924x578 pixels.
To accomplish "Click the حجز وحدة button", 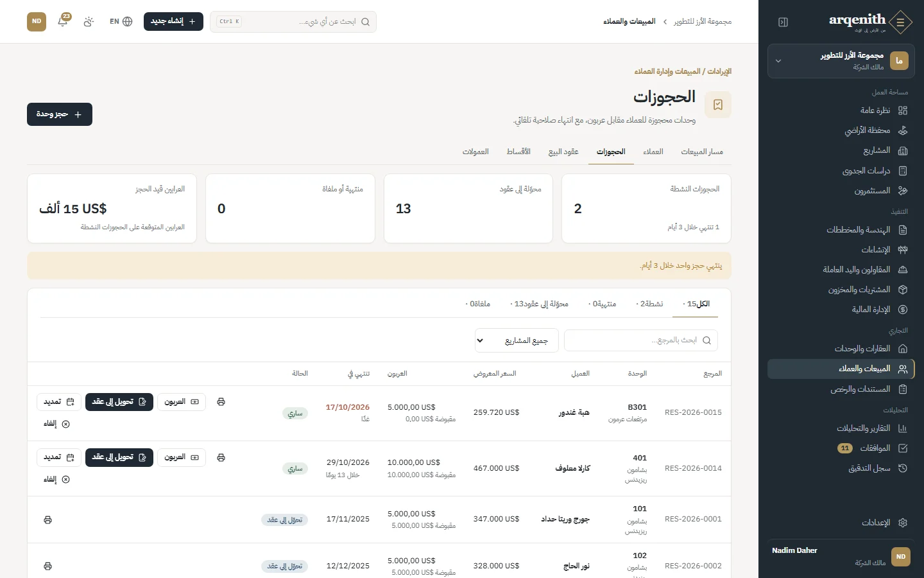I will pos(60,114).
